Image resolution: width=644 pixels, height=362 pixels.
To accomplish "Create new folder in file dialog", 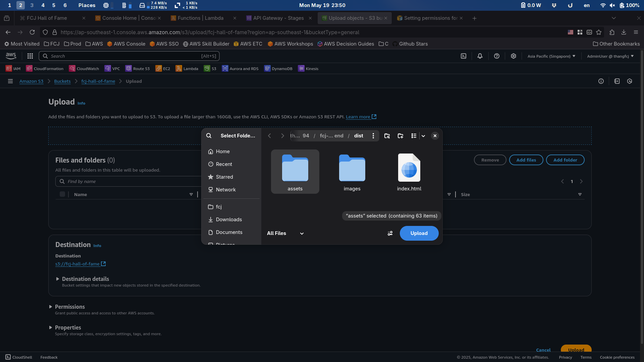I will (400, 136).
